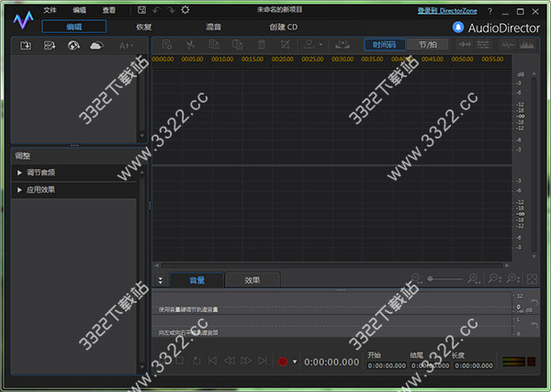The height and width of the screenshot is (392, 551).
Task: Reset volume track with its undo arrow
Action: (x=534, y=302)
